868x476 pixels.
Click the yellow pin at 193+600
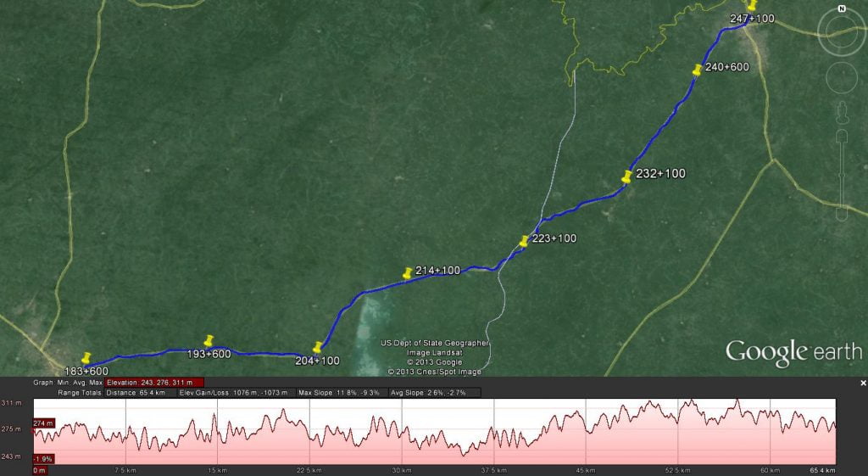pos(209,341)
